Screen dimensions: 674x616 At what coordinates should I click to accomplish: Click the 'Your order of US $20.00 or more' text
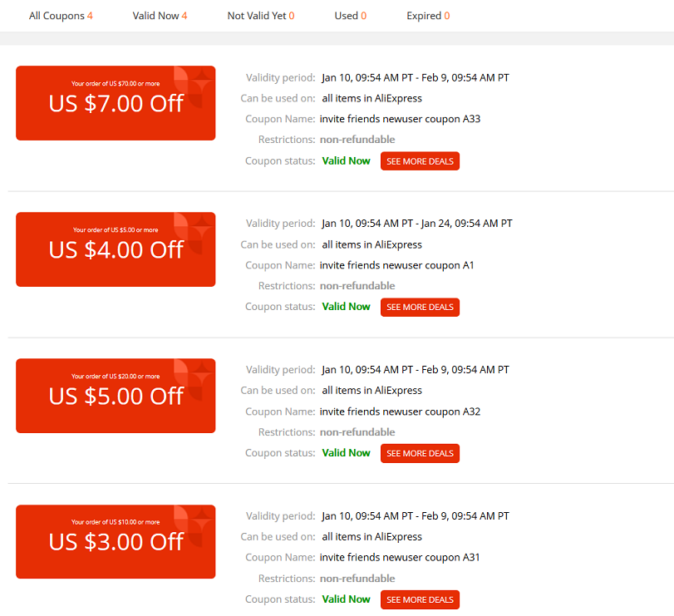(116, 376)
